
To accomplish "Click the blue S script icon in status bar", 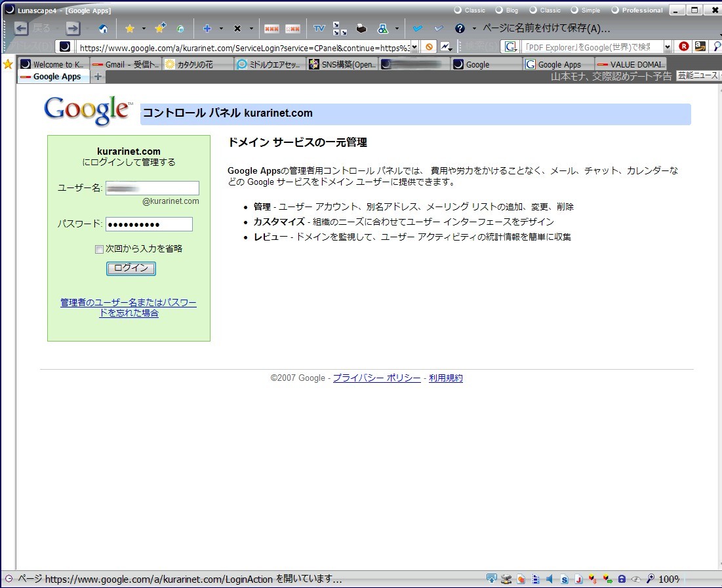I will (565, 579).
